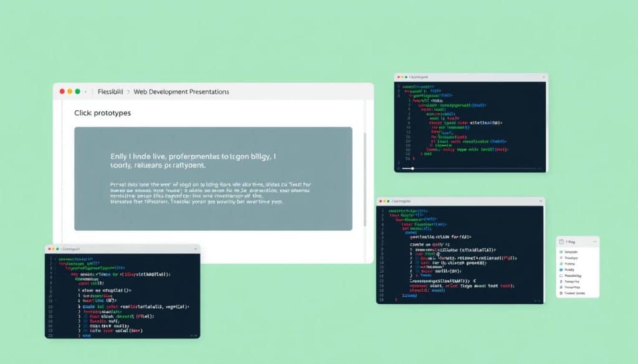Click the yellow minimize dot of the main window
638x364 pixels.
pos(70,91)
